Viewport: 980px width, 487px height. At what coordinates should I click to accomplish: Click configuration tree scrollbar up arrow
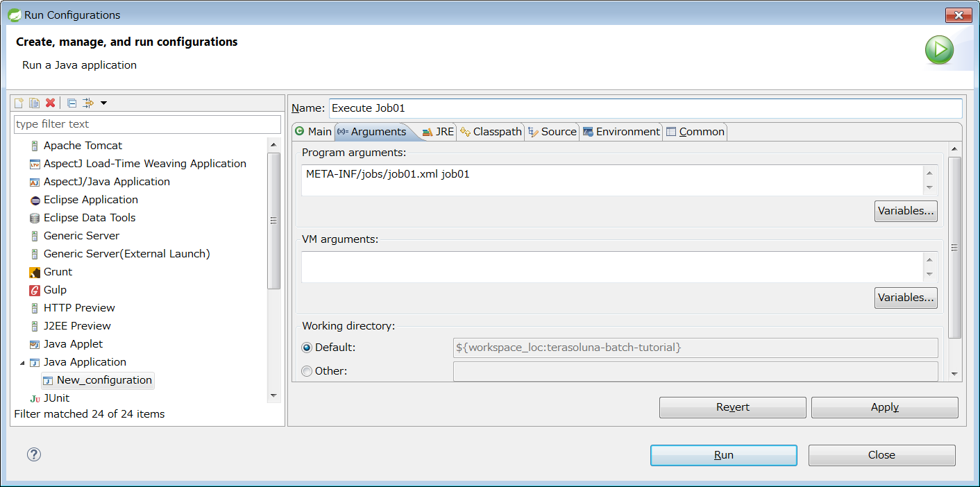point(273,145)
